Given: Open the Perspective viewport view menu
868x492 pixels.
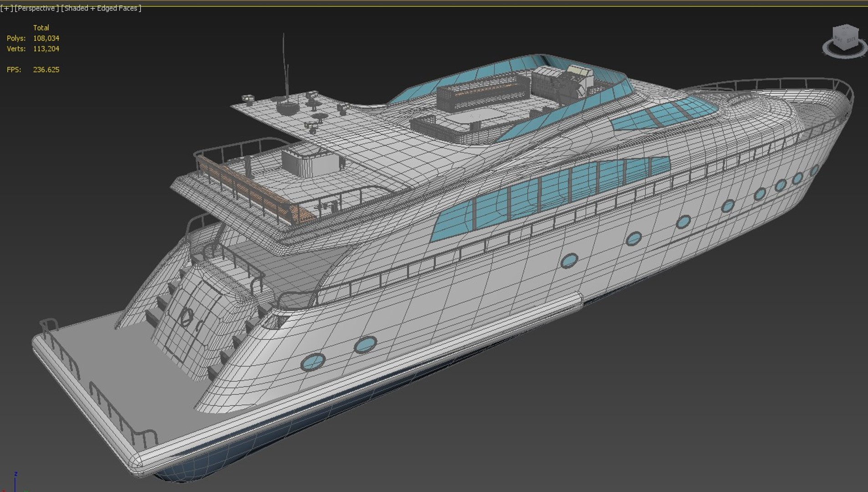Looking at the screenshot, I should (x=36, y=8).
